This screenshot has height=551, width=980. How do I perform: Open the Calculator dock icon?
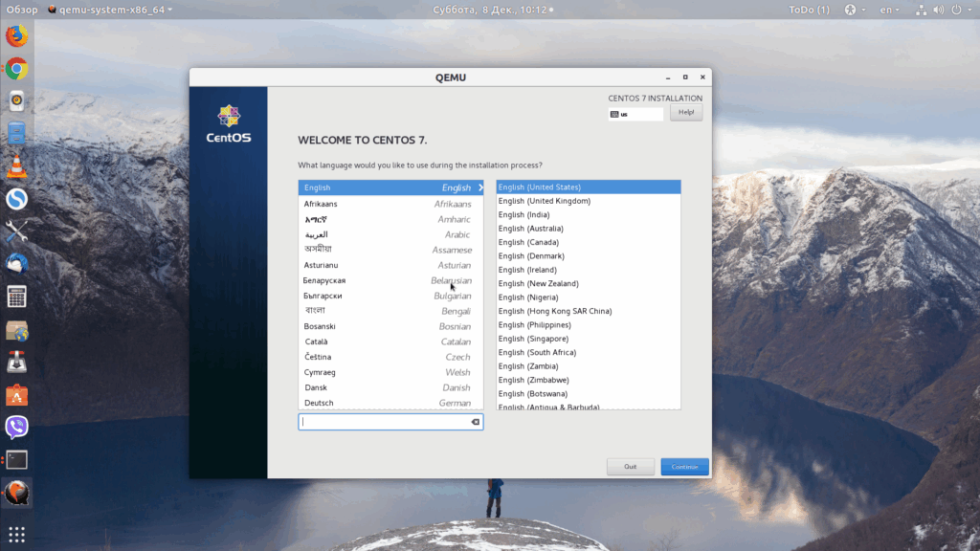click(17, 297)
